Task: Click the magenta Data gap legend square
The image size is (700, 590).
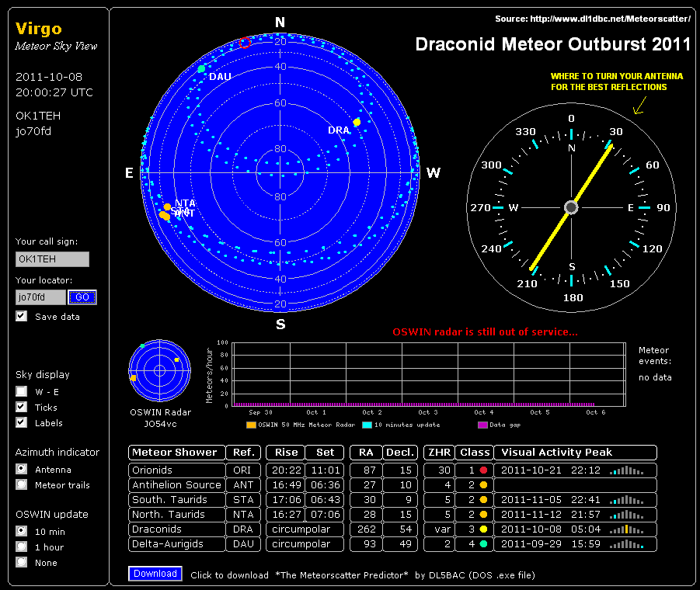Action: pyautogui.click(x=482, y=425)
